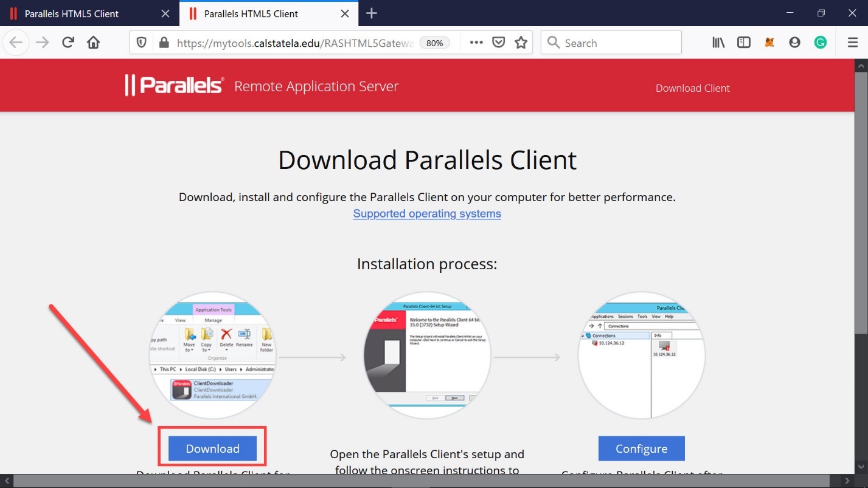Viewport: 868px width, 488px height.
Task: Open a new browser tab
Action: pyautogui.click(x=372, y=13)
